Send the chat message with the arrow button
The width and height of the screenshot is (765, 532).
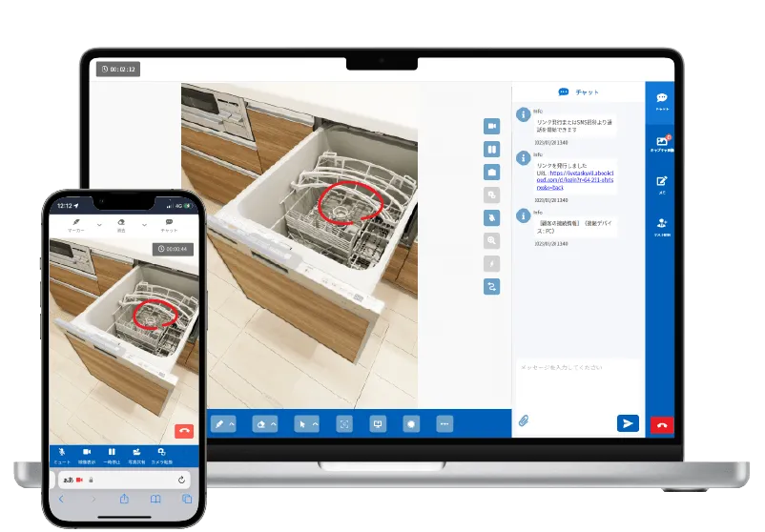pyautogui.click(x=627, y=423)
